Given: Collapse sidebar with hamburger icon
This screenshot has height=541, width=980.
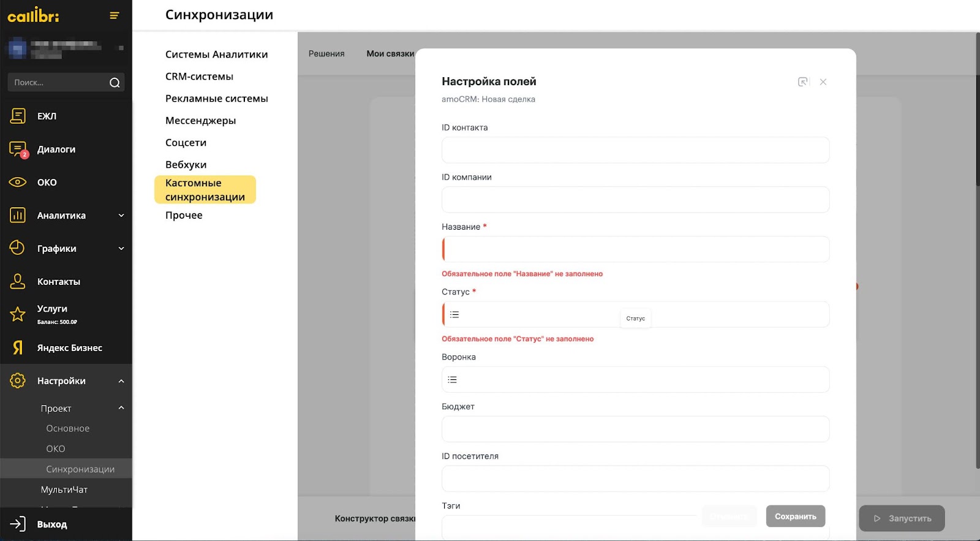Looking at the screenshot, I should tap(114, 15).
